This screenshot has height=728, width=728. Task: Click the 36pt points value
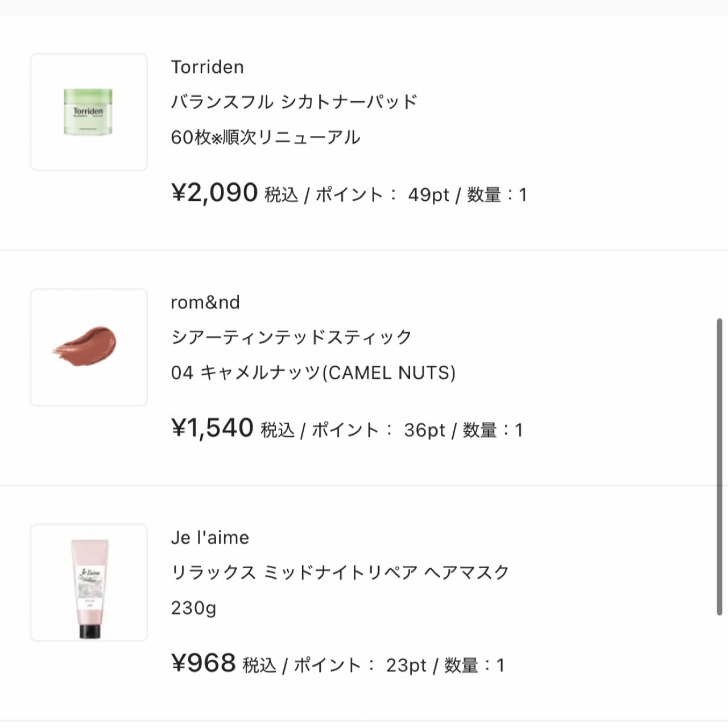(x=424, y=431)
